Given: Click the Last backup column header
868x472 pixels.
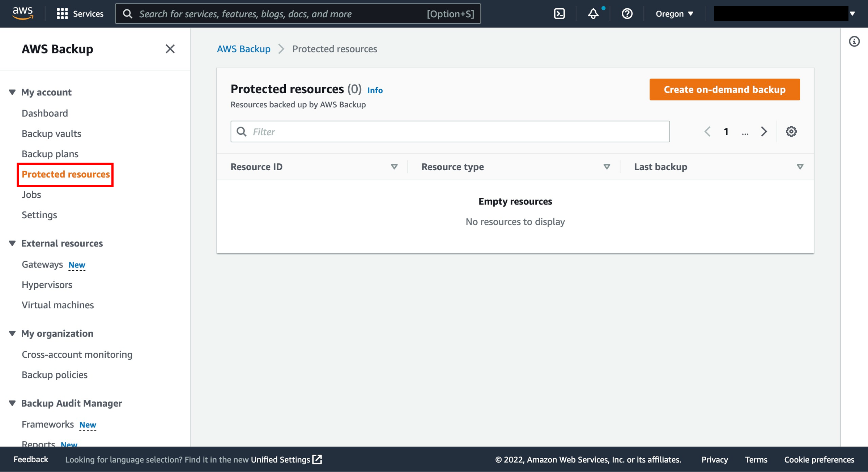Looking at the screenshot, I should click(660, 167).
